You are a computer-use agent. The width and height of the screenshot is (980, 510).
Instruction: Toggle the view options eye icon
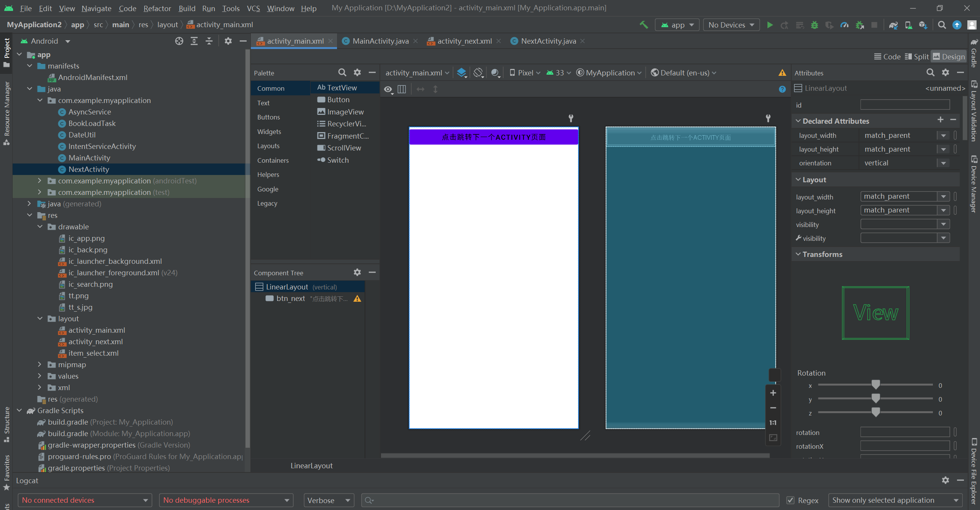(x=388, y=89)
